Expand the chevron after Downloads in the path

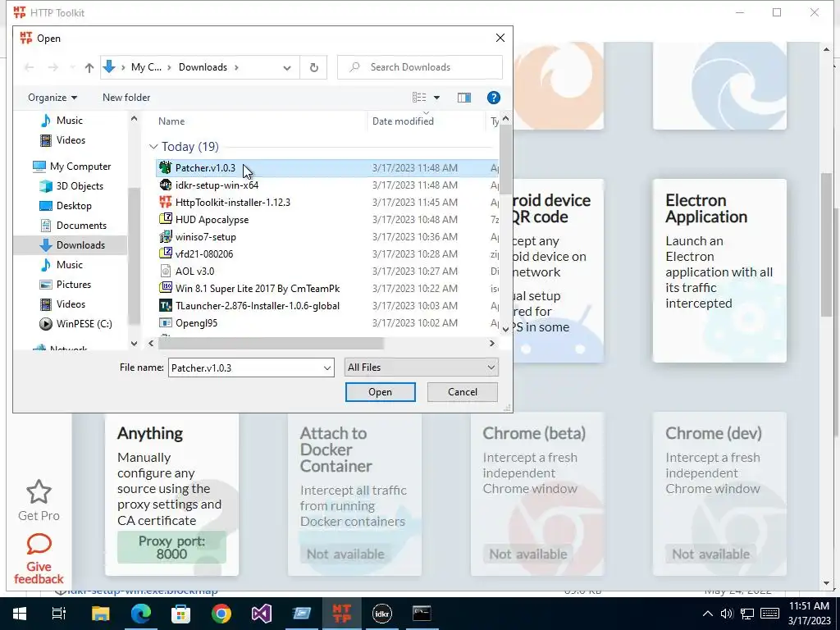point(236,67)
